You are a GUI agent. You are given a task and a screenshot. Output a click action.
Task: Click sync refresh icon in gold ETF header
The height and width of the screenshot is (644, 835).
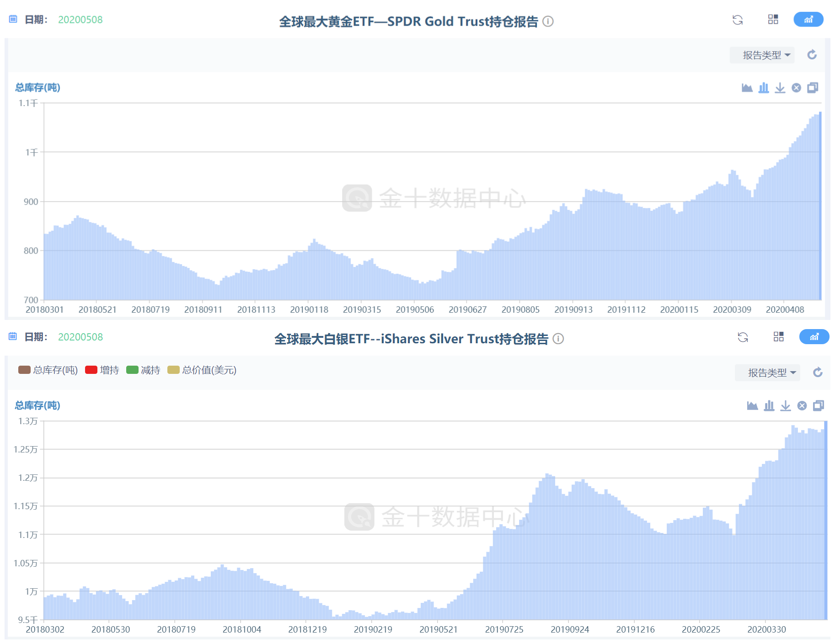738,20
